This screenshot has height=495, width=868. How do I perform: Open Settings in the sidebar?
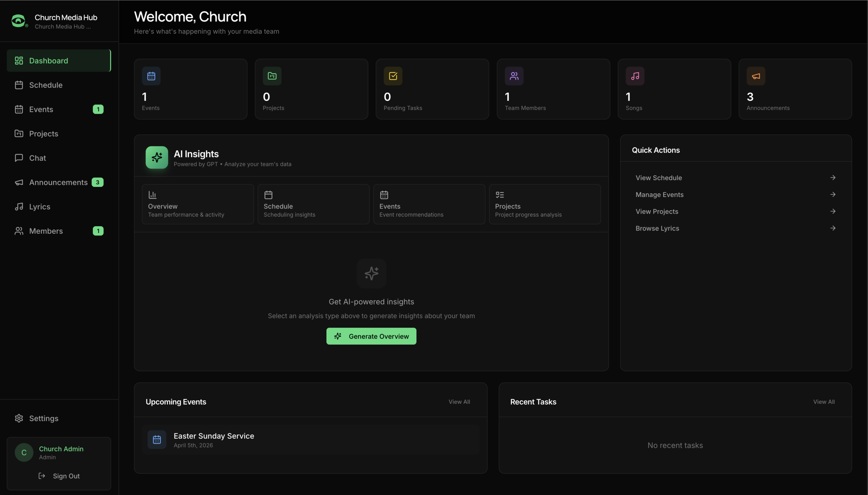[x=59, y=418]
